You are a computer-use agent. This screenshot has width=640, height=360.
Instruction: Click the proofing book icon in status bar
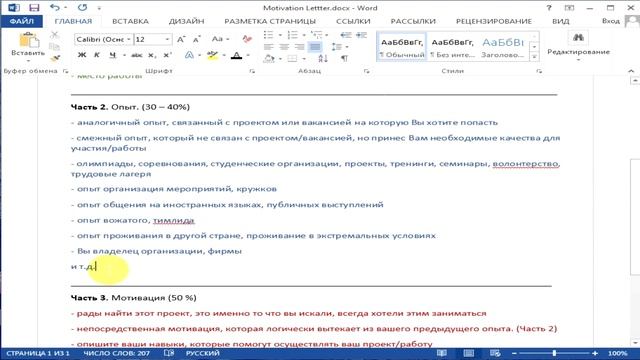(x=169, y=353)
